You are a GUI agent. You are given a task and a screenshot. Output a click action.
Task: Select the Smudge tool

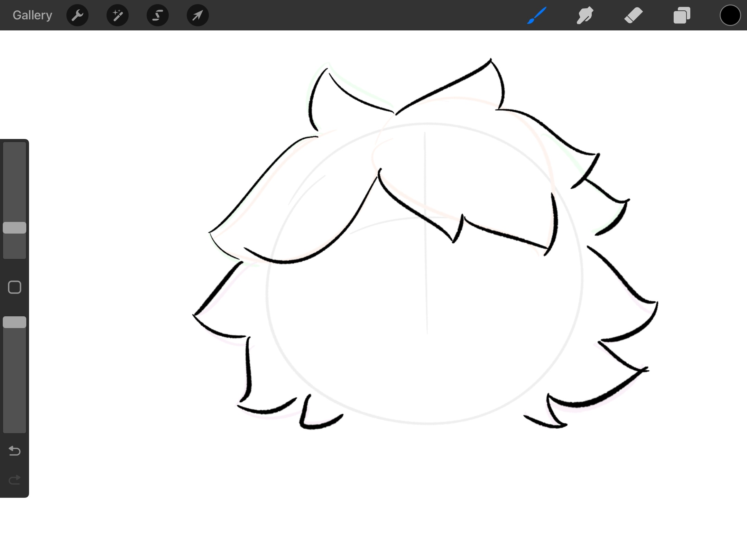[x=585, y=15]
